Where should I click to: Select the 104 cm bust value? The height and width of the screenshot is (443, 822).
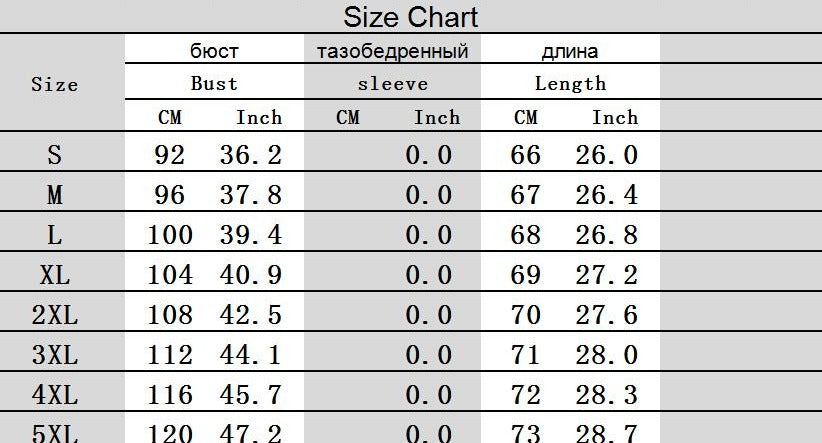[x=170, y=275]
